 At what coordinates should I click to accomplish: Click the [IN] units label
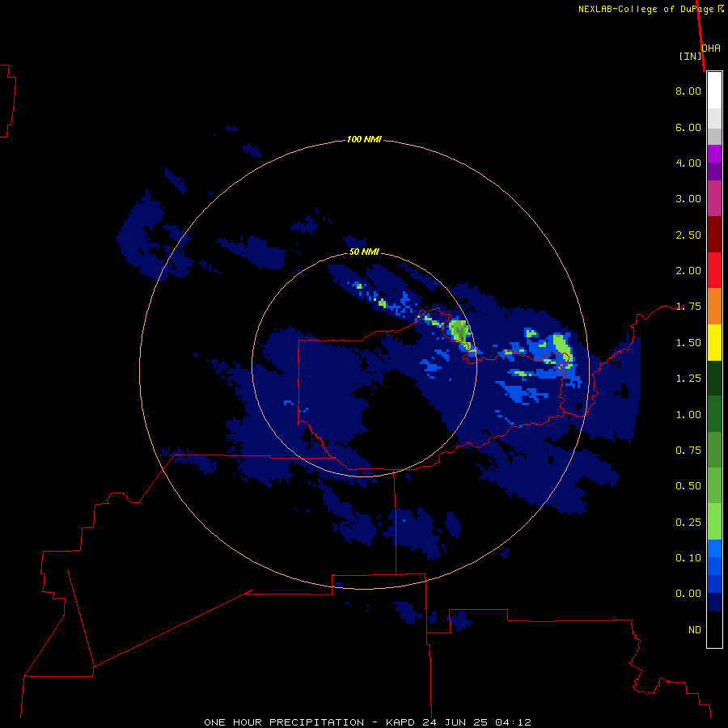[x=691, y=56]
